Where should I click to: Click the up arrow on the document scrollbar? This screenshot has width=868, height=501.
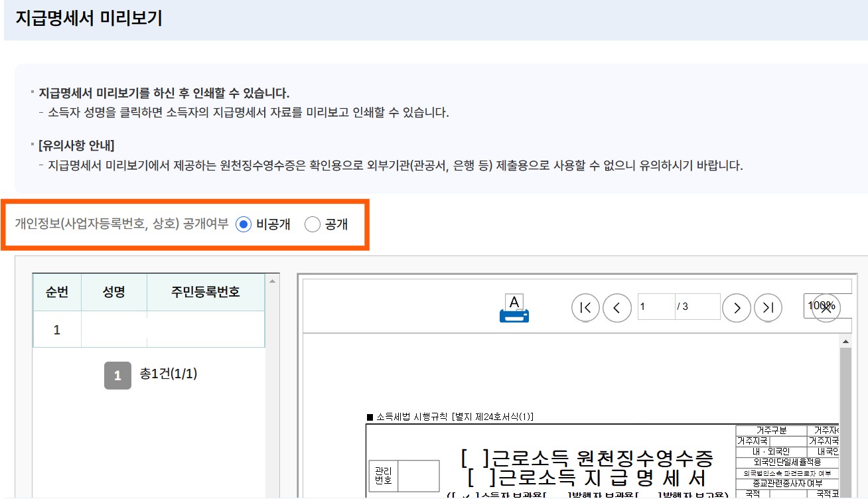click(845, 340)
